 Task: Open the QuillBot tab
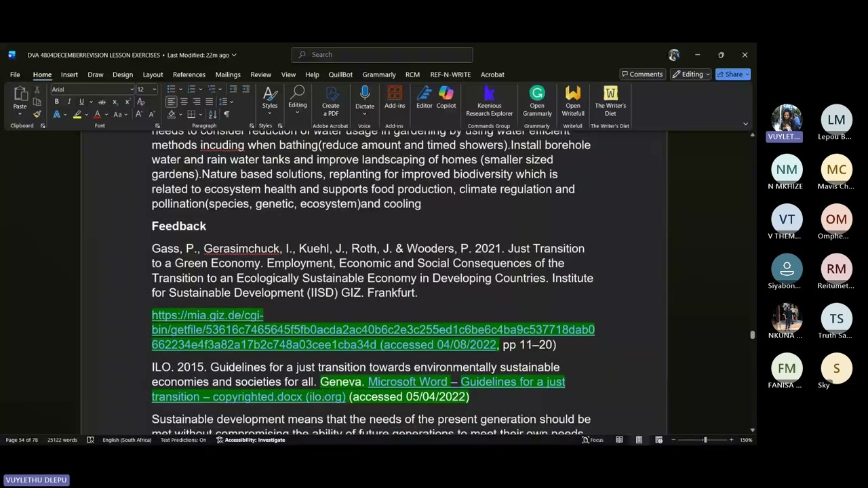(340, 75)
